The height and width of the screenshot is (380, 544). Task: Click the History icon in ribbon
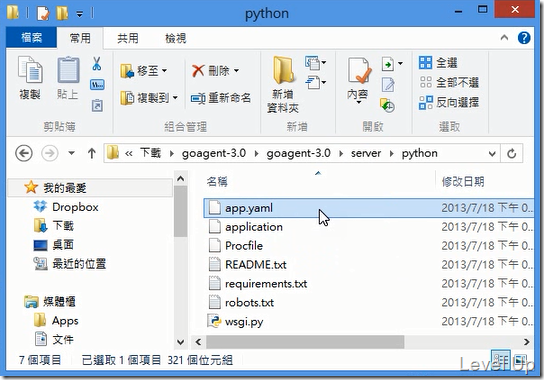[x=387, y=105]
